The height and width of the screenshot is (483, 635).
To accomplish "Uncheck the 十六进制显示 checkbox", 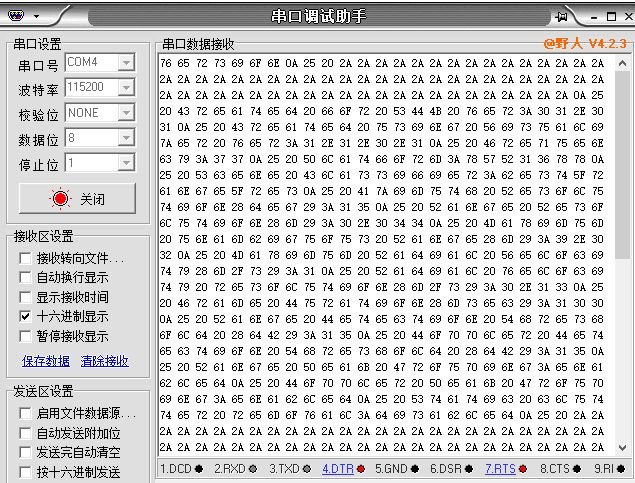I will tap(25, 316).
